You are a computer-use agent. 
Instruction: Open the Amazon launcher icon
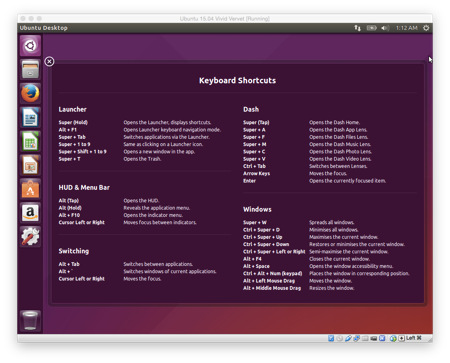click(30, 213)
